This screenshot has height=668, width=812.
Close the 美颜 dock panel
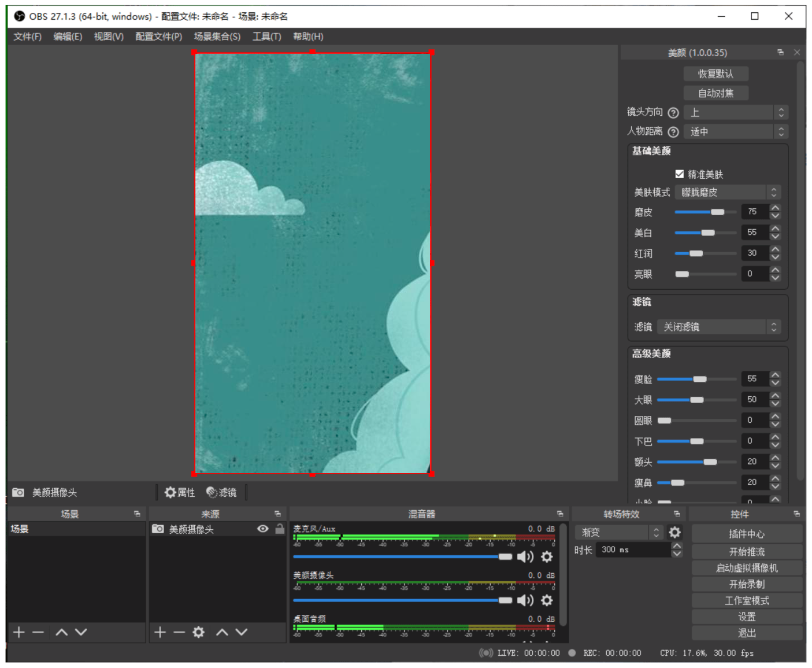(x=797, y=52)
